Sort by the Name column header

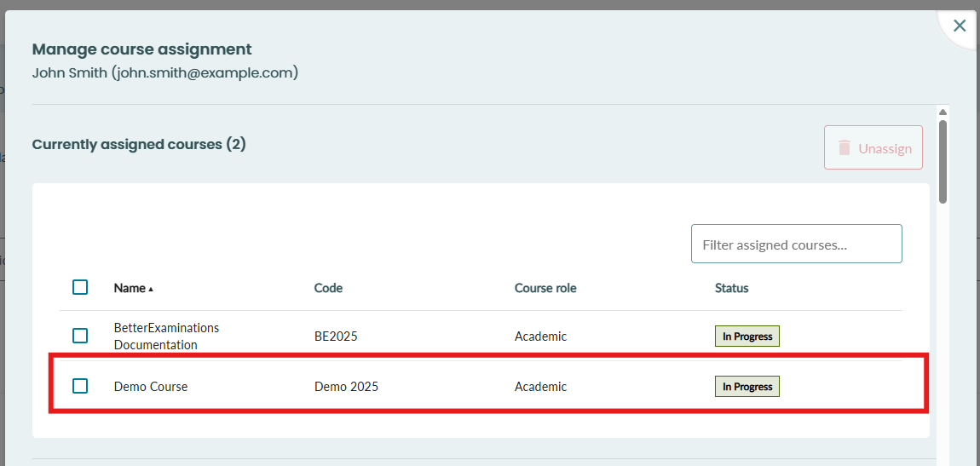click(130, 288)
